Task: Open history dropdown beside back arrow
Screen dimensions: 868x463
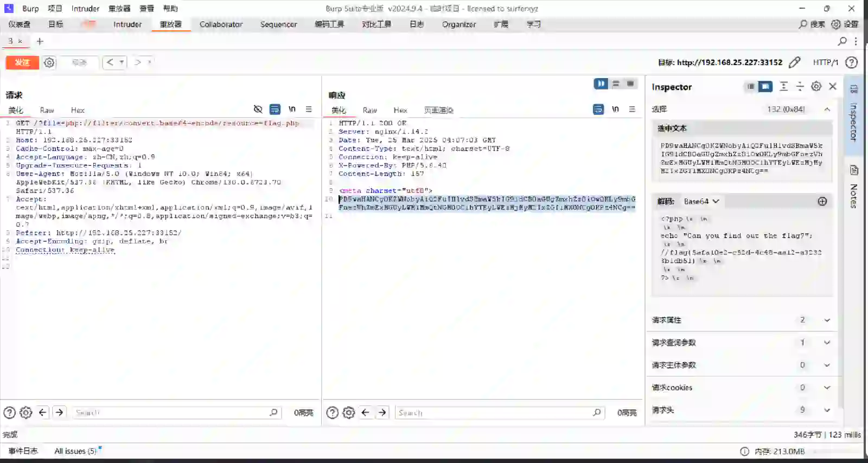Action: coord(122,62)
